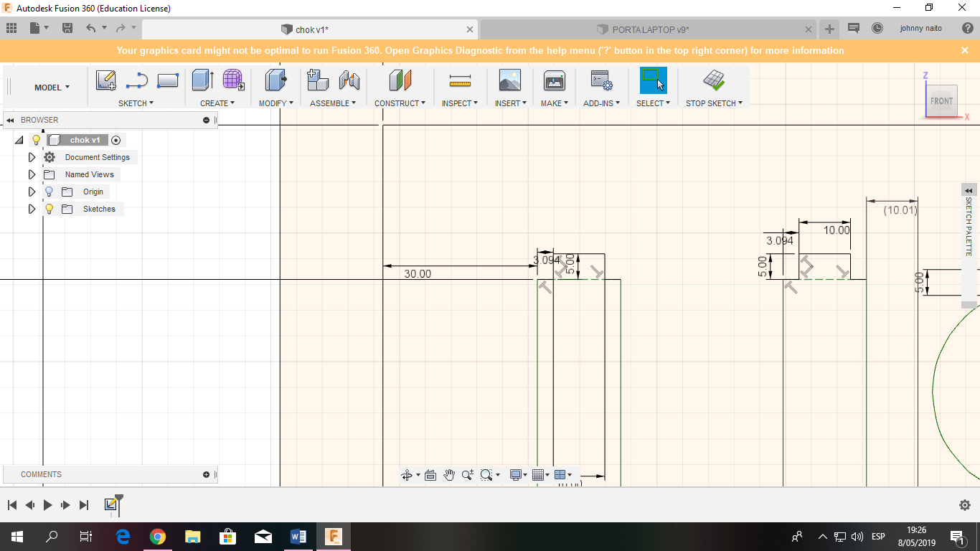Expand the Origin tree node

(x=32, y=192)
